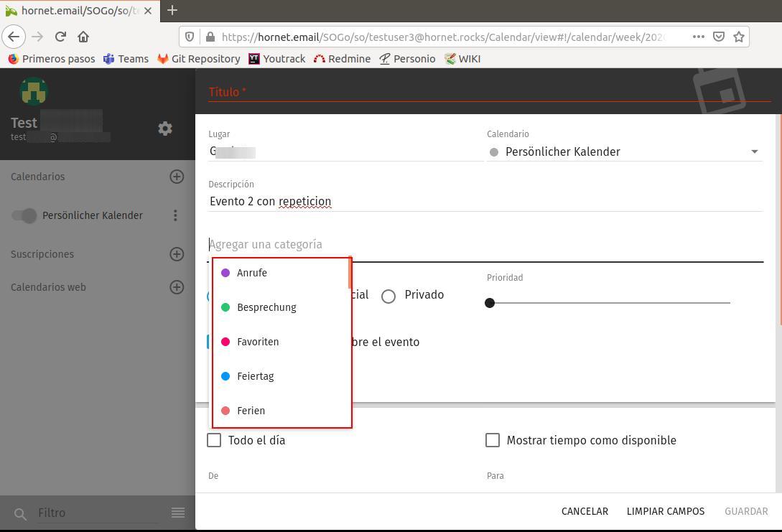Add a web calendar with plus icon
The image size is (782, 532).
[177, 287]
